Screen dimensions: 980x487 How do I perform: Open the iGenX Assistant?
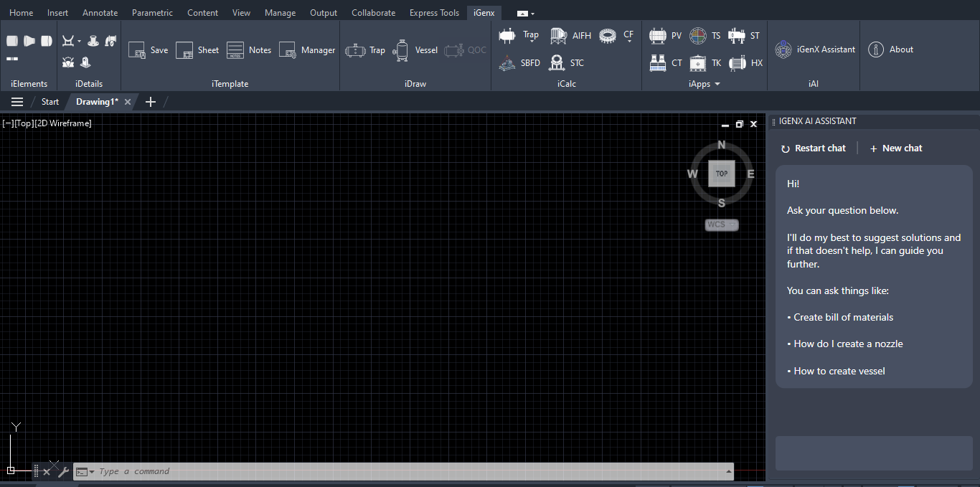pyautogui.click(x=815, y=49)
